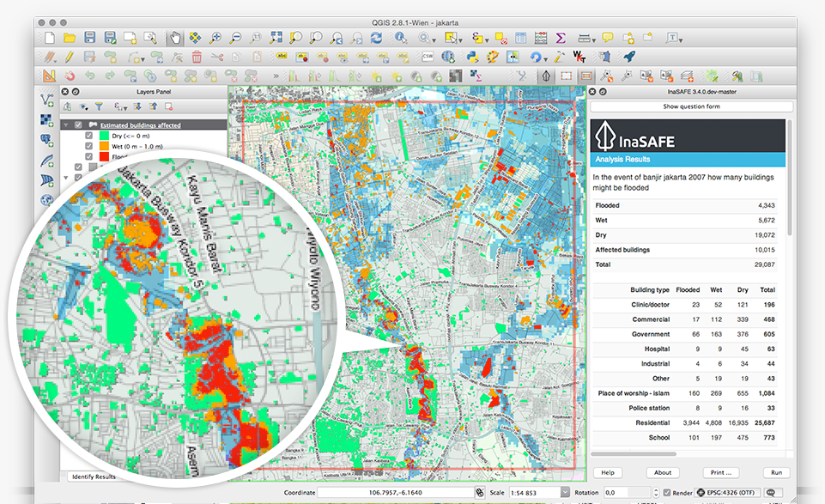Click the rotation stepper arrows
The height and width of the screenshot is (504, 825).
[x=656, y=493]
